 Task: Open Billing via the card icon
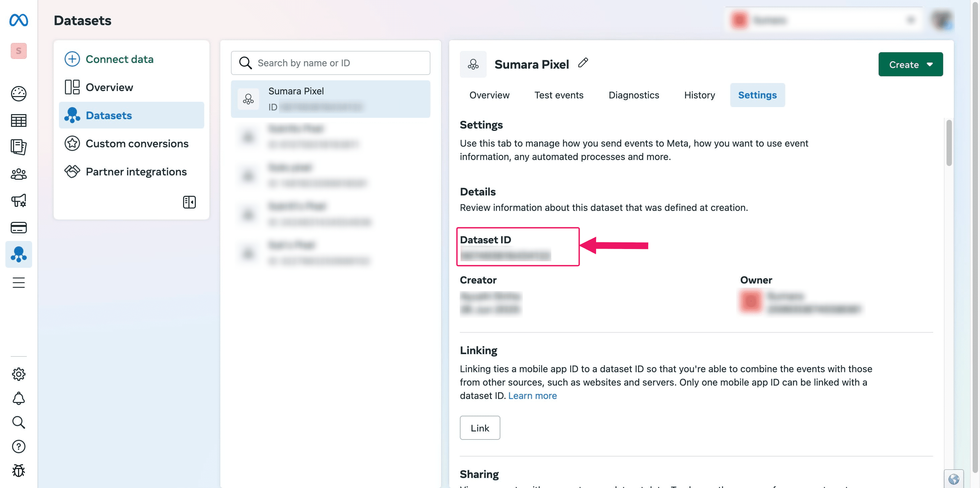tap(18, 228)
